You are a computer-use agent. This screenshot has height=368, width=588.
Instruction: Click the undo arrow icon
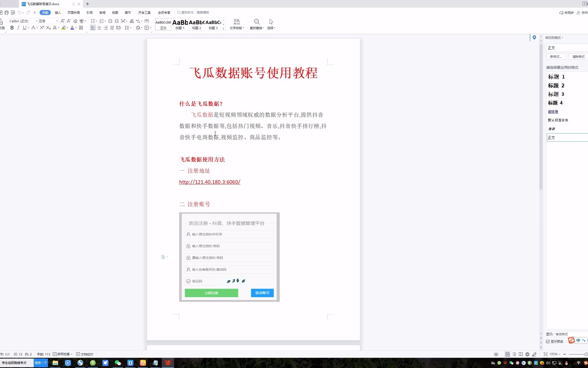point(19,13)
